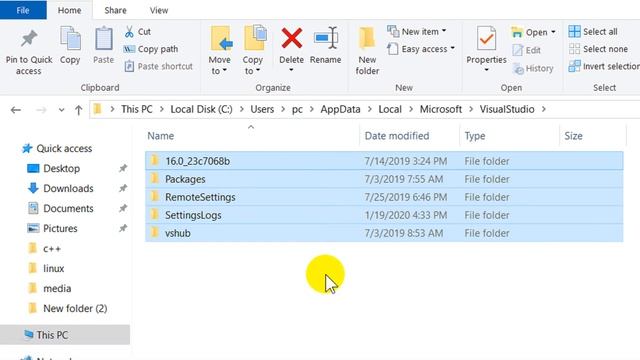Select the SettingsLogs folder row
Screen dimensions: 640x360
coord(384,215)
